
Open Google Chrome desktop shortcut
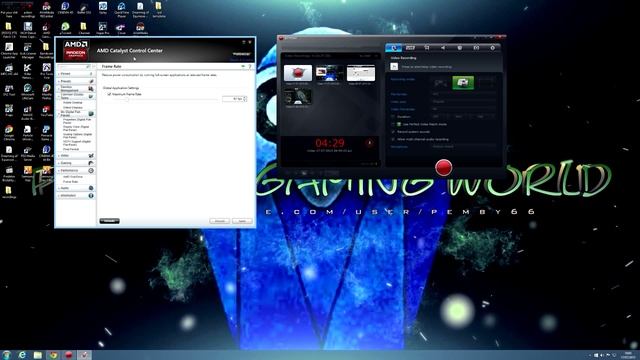click(x=9, y=133)
